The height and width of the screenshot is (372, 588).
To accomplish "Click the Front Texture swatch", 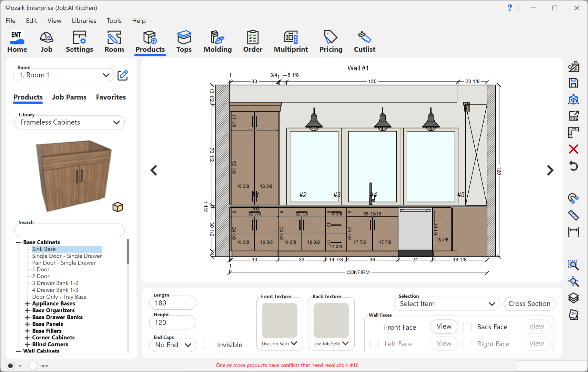I will click(x=280, y=320).
